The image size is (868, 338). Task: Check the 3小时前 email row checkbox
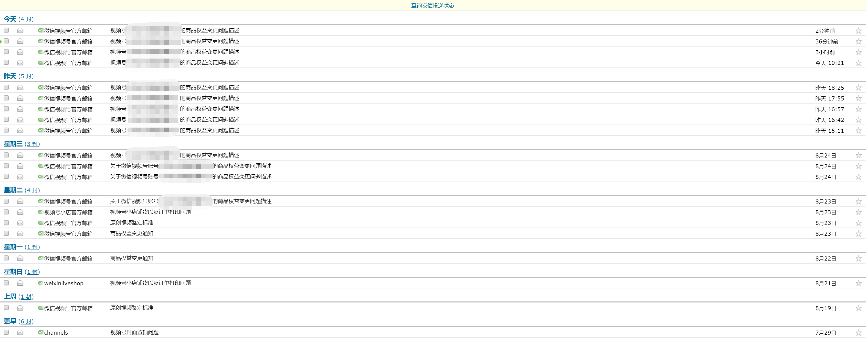point(6,52)
